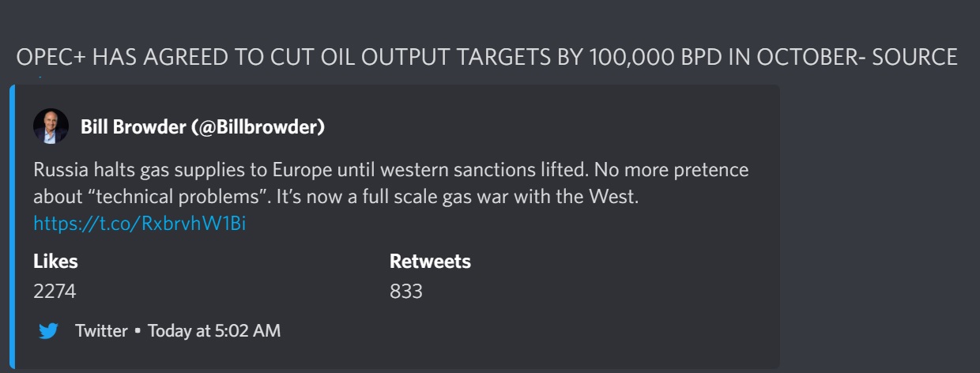The image size is (980, 373).
Task: Click the embed's blue left border
Action: (x=12, y=228)
